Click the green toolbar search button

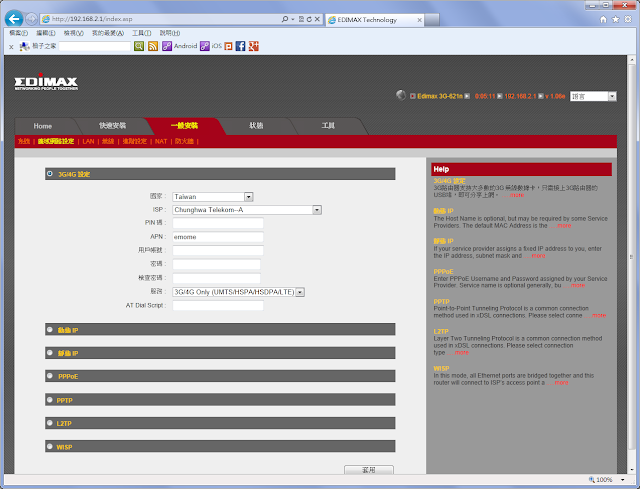click(x=139, y=46)
